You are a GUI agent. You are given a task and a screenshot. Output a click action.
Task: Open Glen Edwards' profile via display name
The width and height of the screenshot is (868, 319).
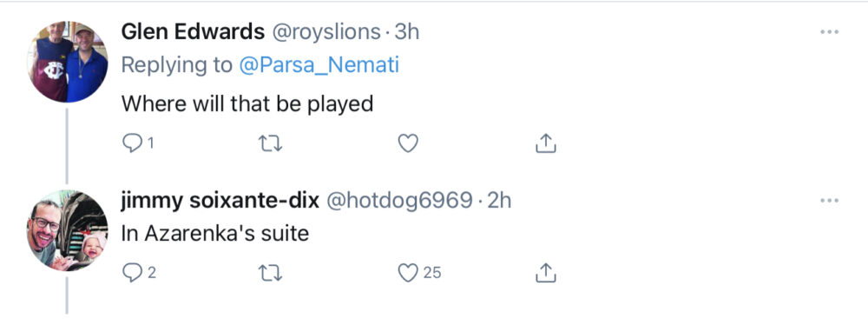pos(193,32)
